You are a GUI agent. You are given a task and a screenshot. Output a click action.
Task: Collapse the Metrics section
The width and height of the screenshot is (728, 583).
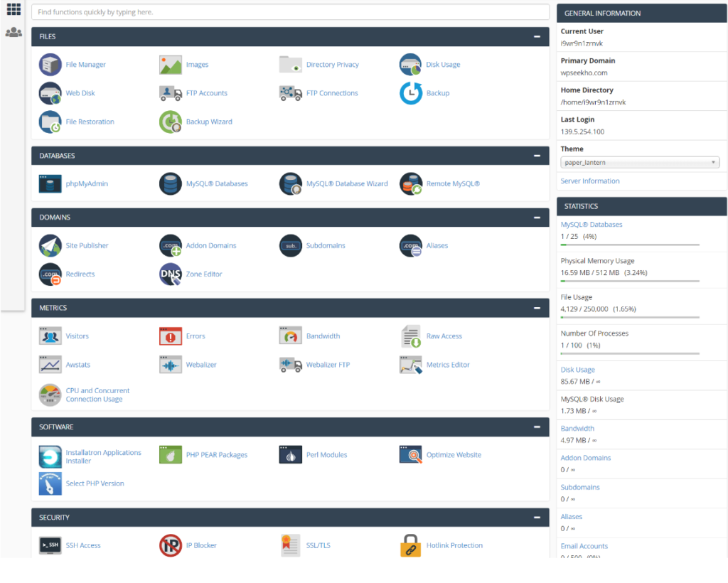click(x=537, y=309)
